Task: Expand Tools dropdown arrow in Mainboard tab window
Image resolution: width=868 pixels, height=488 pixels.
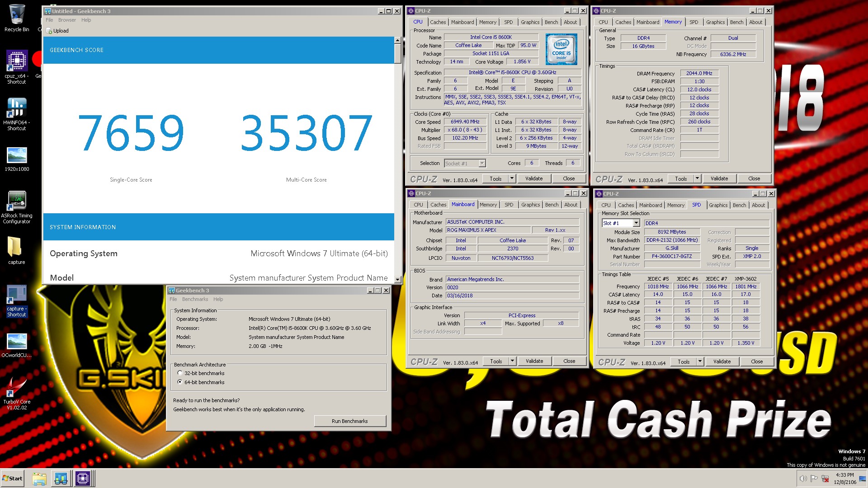Action: pyautogui.click(x=512, y=361)
